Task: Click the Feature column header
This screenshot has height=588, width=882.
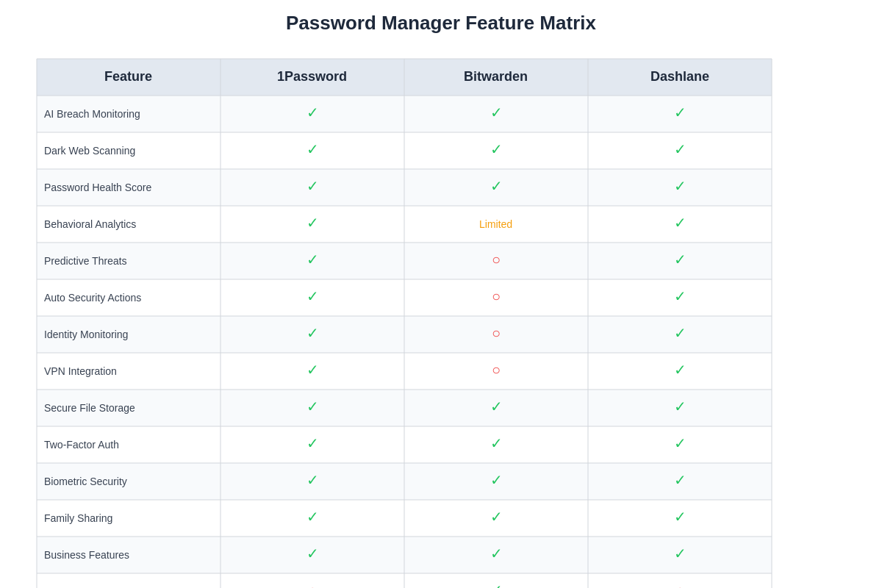Action: point(128,76)
